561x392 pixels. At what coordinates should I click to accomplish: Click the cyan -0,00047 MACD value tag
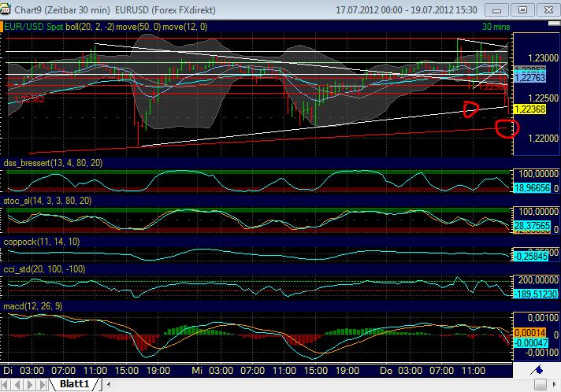pos(531,343)
